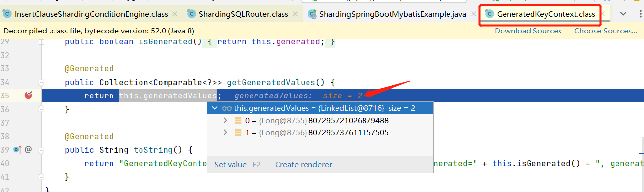
Task: Click the ShardingSpringBootMybatisExample.java file icon
Action: [x=312, y=14]
